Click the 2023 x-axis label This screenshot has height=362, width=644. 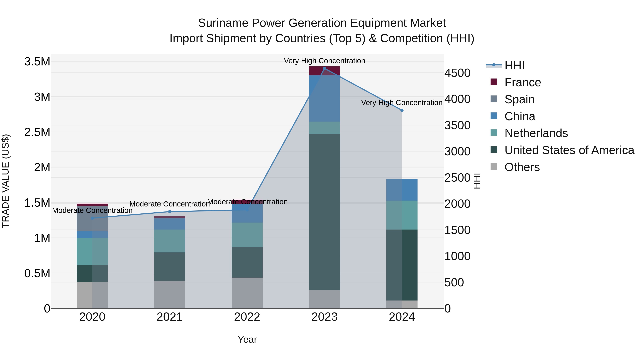[325, 317]
